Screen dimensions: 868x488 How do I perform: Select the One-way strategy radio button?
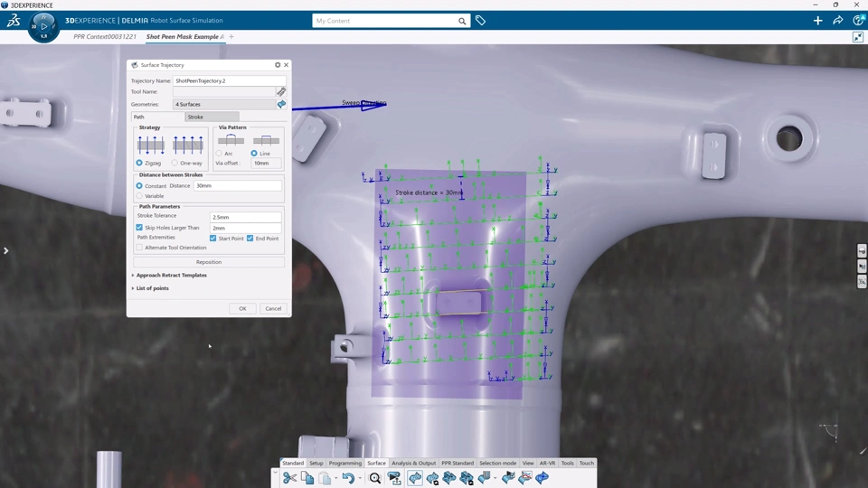(175, 163)
